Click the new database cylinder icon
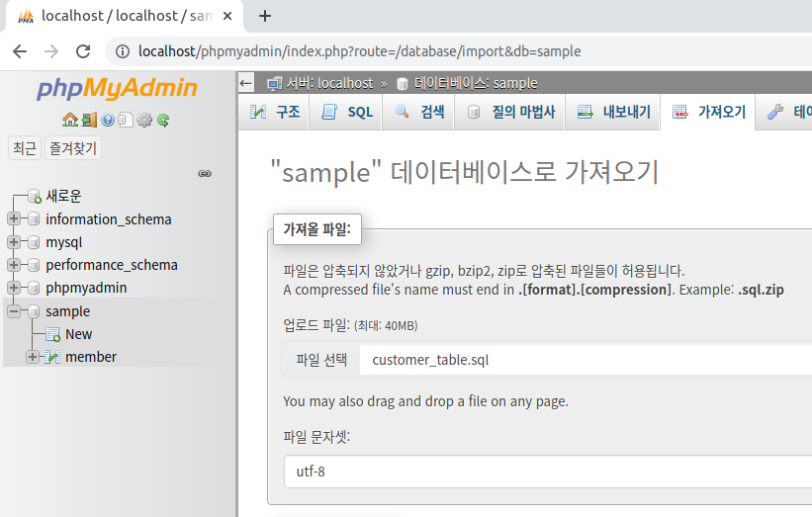The width and height of the screenshot is (812, 517). (x=35, y=196)
